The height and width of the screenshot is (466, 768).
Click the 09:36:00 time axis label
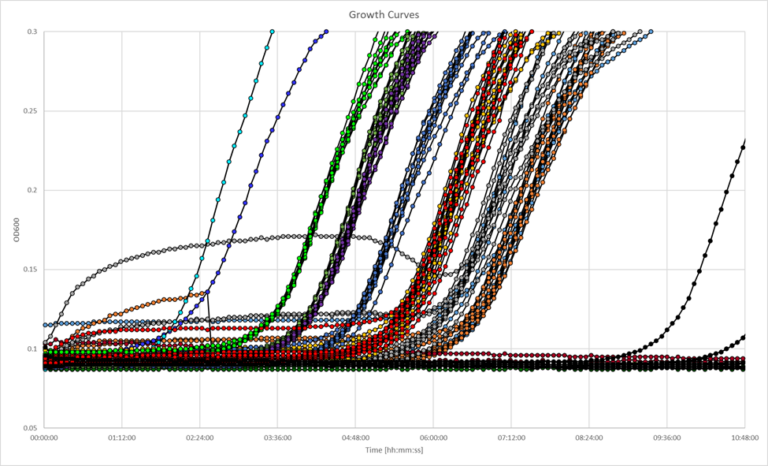point(667,438)
